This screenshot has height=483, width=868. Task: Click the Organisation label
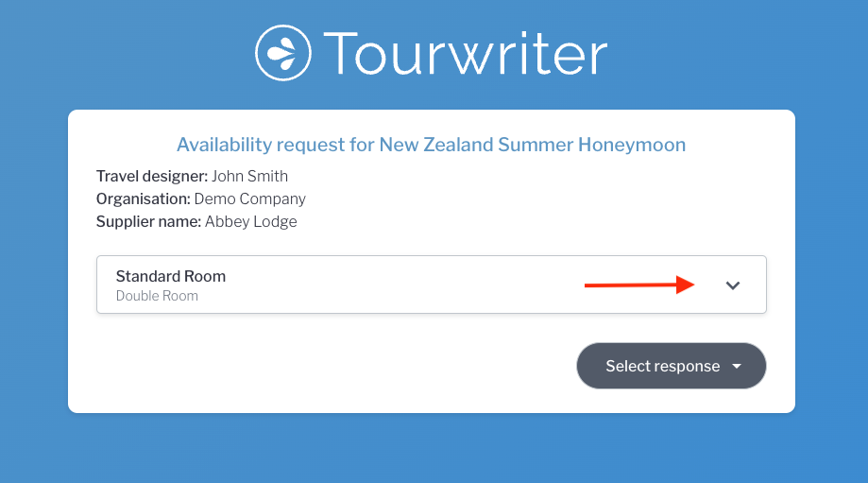(143, 198)
